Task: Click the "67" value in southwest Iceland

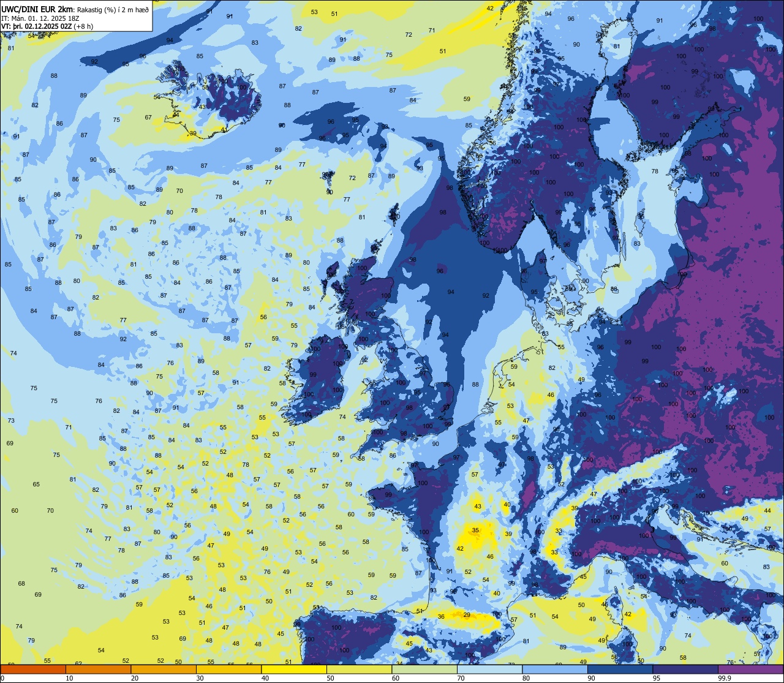Action: (x=148, y=118)
